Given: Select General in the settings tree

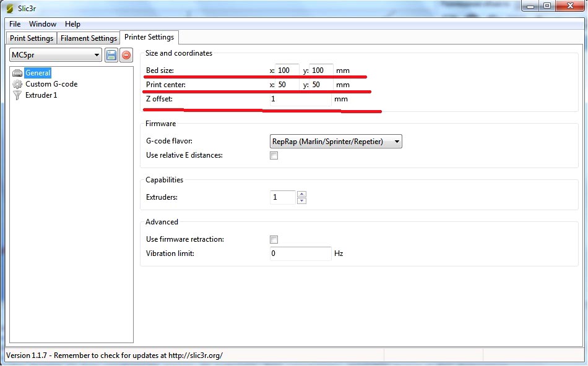Looking at the screenshot, I should point(38,73).
